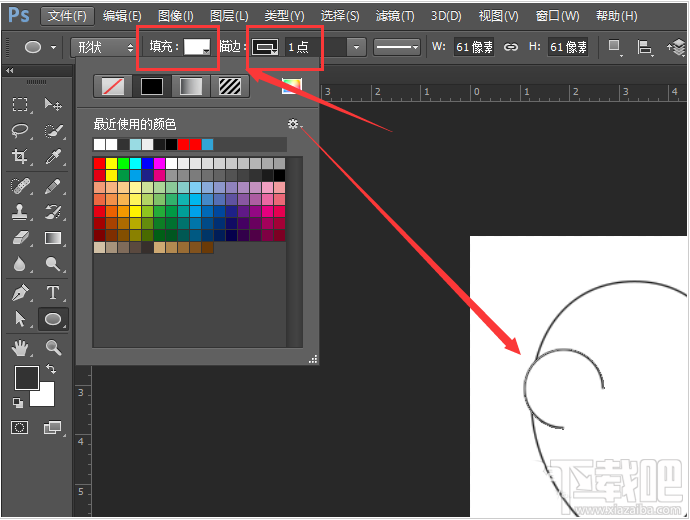
Task: Open the 图像(I) menu
Action: pyautogui.click(x=176, y=16)
